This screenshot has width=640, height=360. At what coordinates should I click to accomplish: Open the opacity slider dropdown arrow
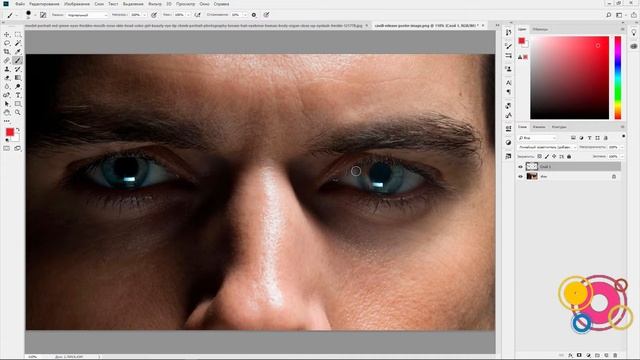click(144, 15)
